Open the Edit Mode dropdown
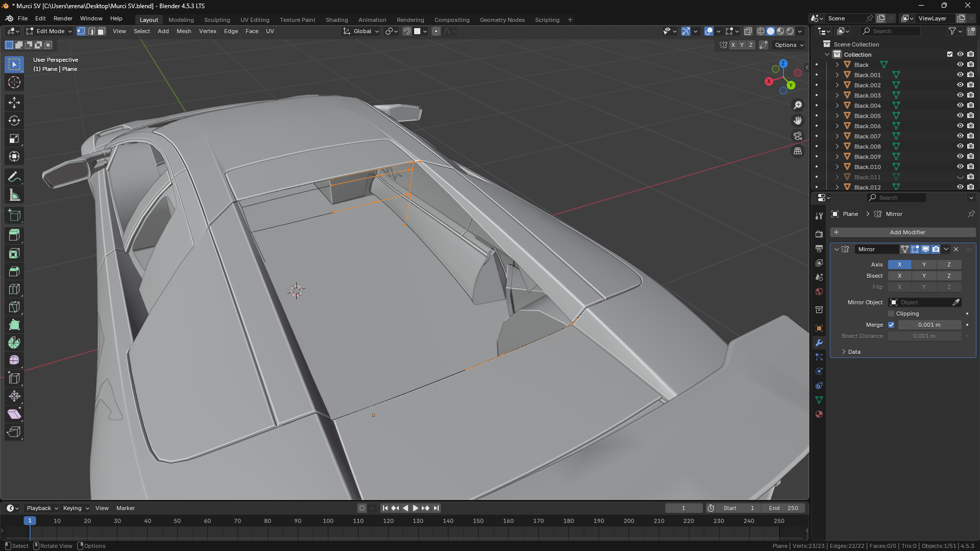 49,31
